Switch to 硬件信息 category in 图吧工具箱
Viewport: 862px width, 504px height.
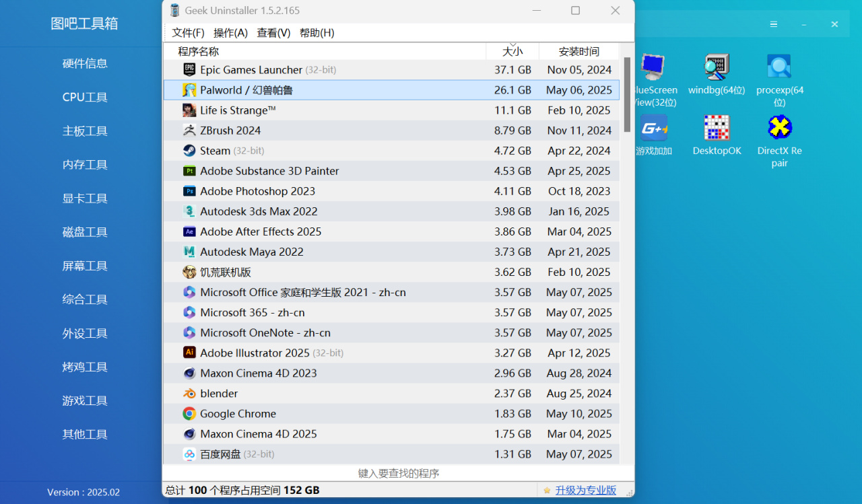(85, 63)
